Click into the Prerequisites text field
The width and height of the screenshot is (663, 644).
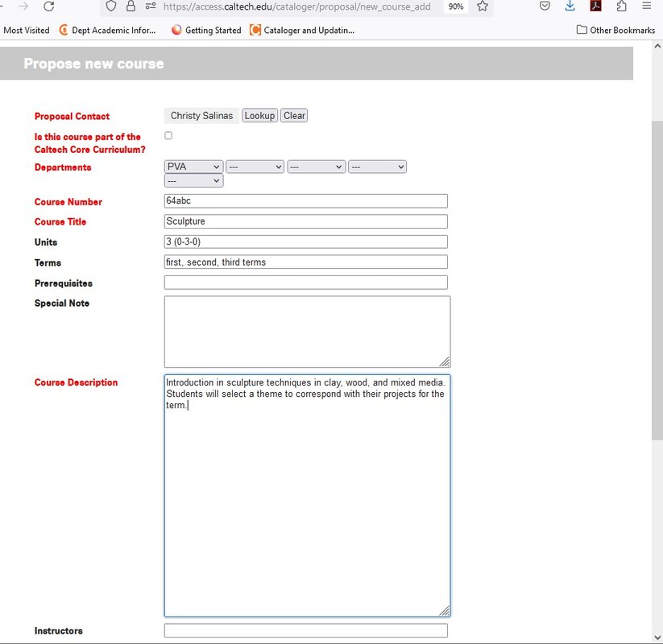[x=305, y=283]
